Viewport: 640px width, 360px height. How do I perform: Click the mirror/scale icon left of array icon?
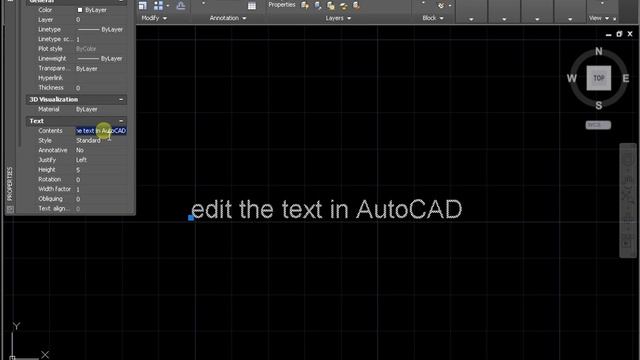pos(142,5)
